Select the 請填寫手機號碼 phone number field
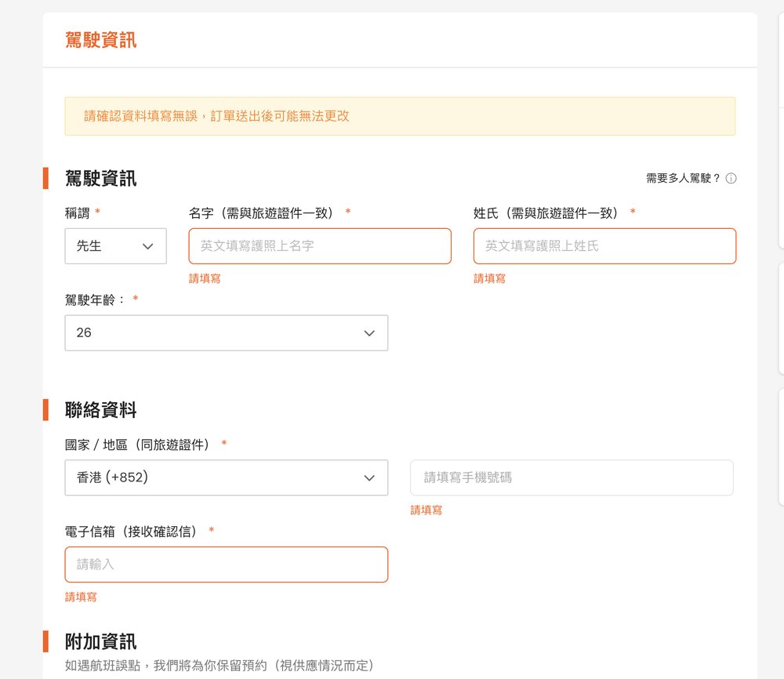The image size is (784, 679). point(572,477)
